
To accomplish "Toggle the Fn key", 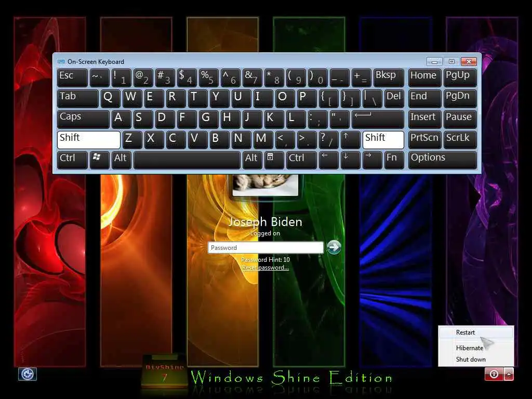I will click(394, 160).
